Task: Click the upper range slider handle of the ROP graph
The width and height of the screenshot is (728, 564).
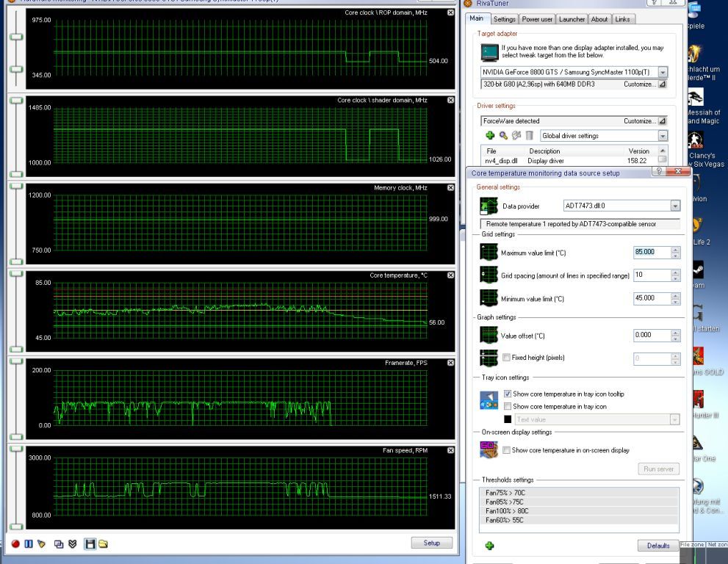Action: pyautogui.click(x=16, y=37)
